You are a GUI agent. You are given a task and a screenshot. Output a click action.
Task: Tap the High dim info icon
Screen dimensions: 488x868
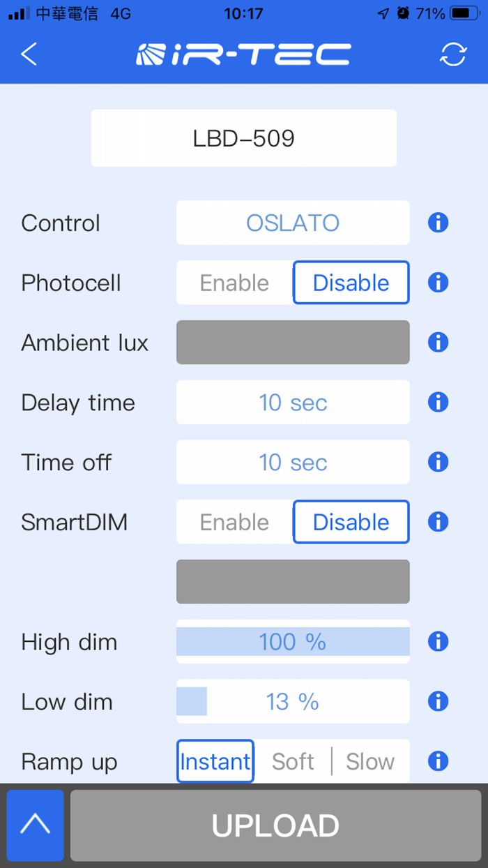pos(438,641)
